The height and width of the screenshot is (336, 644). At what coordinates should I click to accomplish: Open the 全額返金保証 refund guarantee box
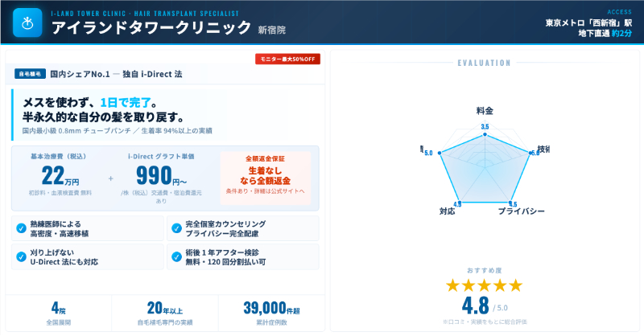[265, 177]
